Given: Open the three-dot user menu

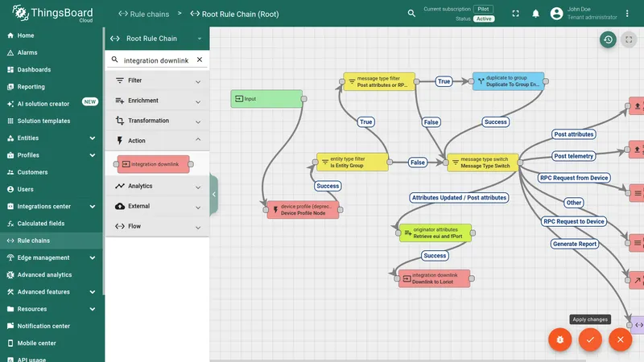Looking at the screenshot, I should [x=627, y=14].
